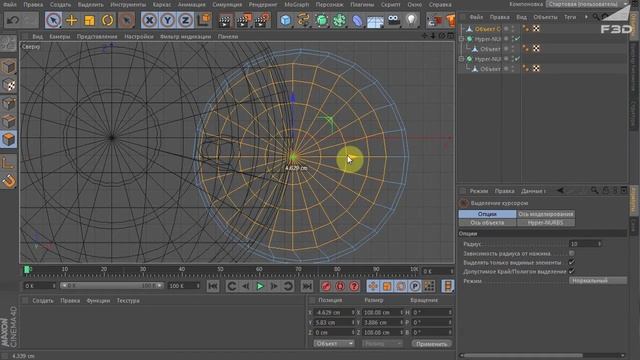Viewport: 640px width, 360px height.
Task: Open the MoGraph menu
Action: coord(296,4)
